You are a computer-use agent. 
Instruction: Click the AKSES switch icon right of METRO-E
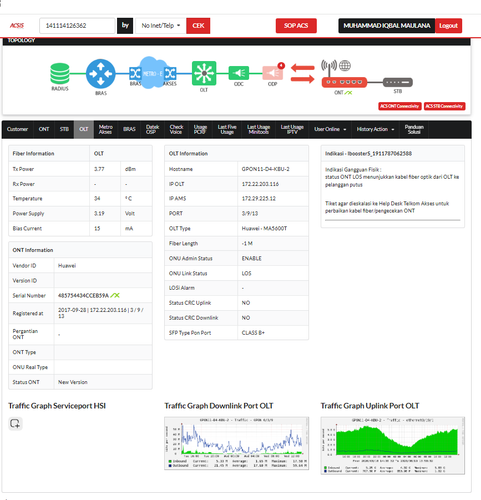pos(170,73)
